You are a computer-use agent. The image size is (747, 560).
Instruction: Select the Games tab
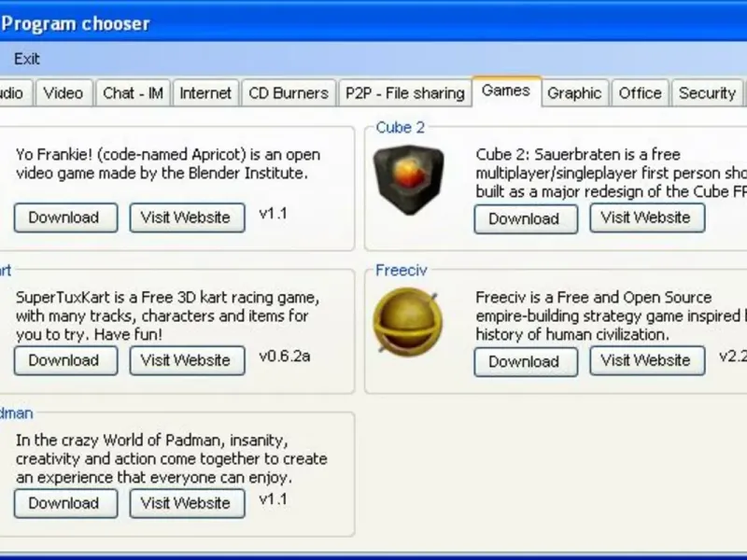pos(506,91)
